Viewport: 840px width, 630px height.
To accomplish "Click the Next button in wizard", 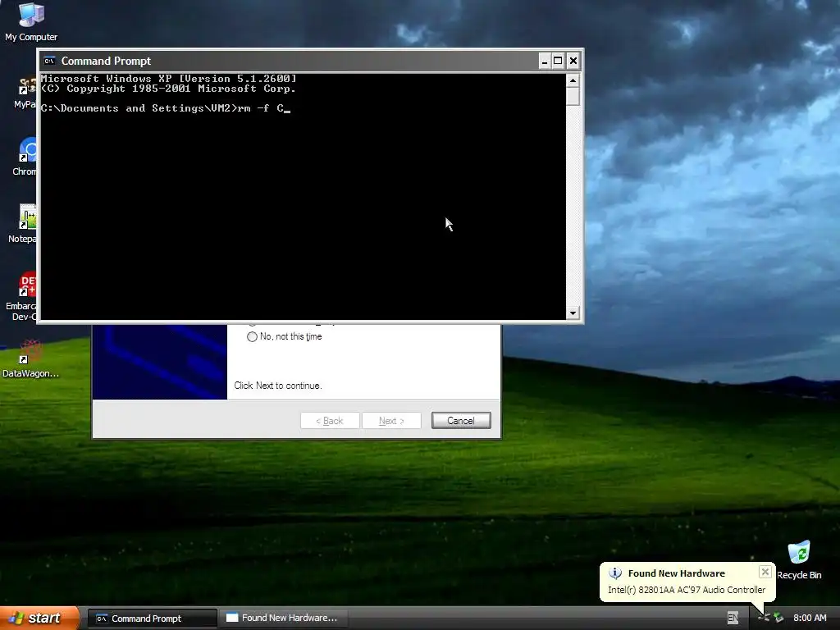I will coord(391,421).
